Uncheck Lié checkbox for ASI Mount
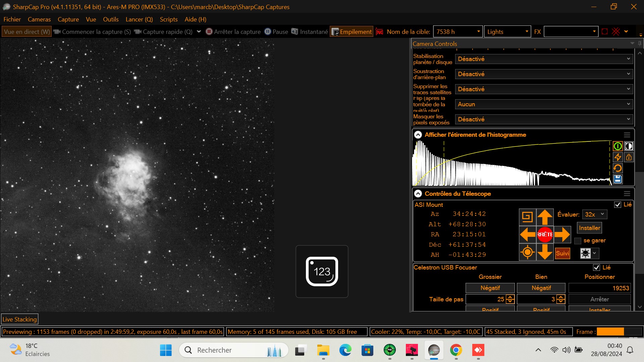The height and width of the screenshot is (362, 644). (x=618, y=204)
